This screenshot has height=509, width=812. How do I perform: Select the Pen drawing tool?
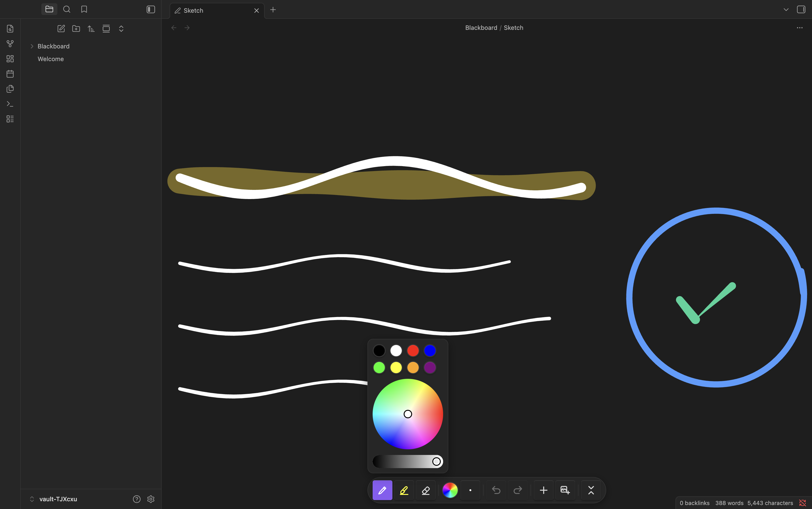[382, 490]
